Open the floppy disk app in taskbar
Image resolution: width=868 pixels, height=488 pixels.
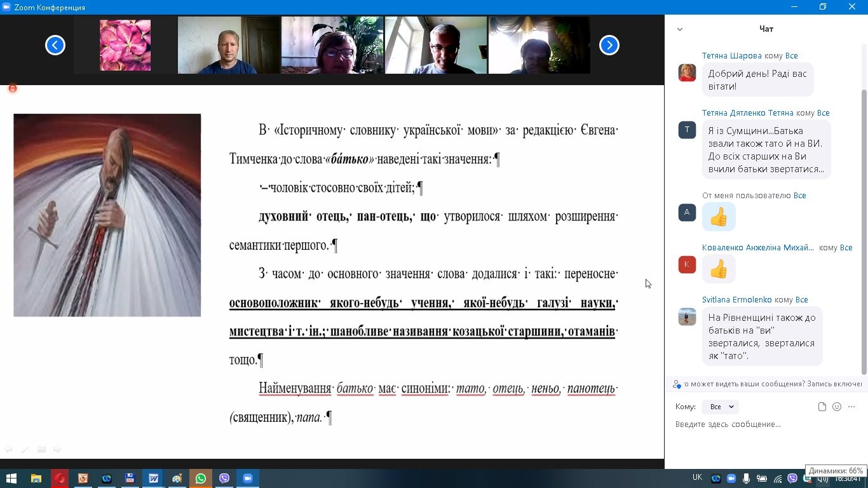point(130,478)
